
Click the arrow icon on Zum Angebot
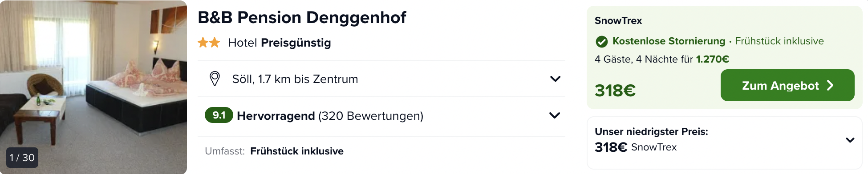click(x=830, y=85)
